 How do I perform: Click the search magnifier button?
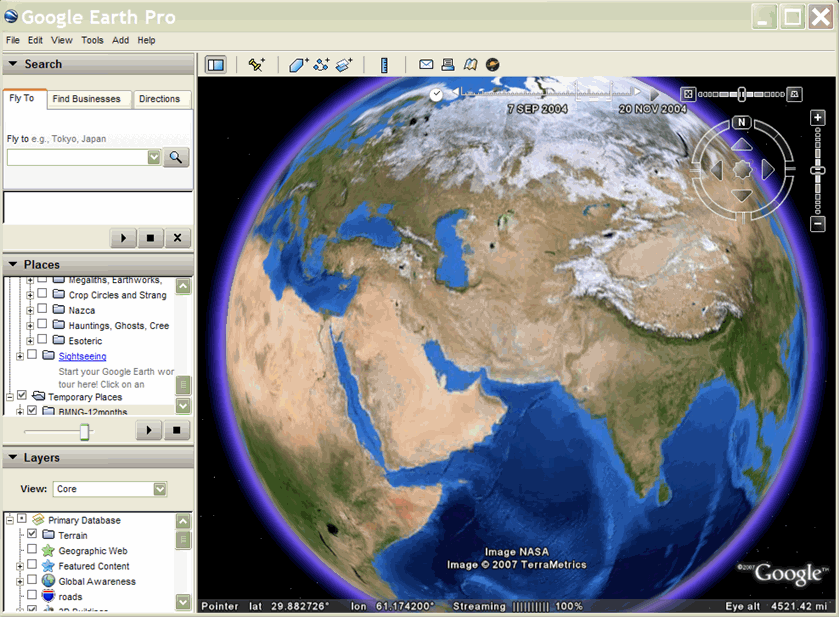[176, 157]
